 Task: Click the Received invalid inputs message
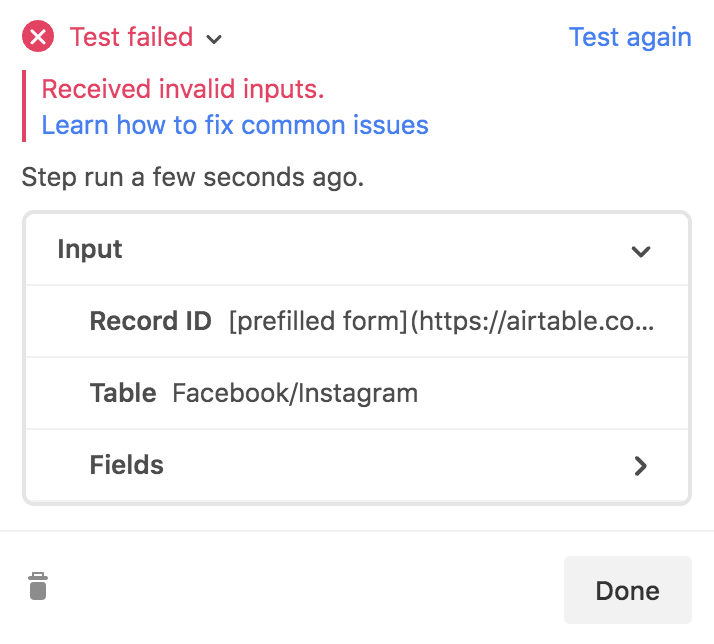[x=183, y=88]
